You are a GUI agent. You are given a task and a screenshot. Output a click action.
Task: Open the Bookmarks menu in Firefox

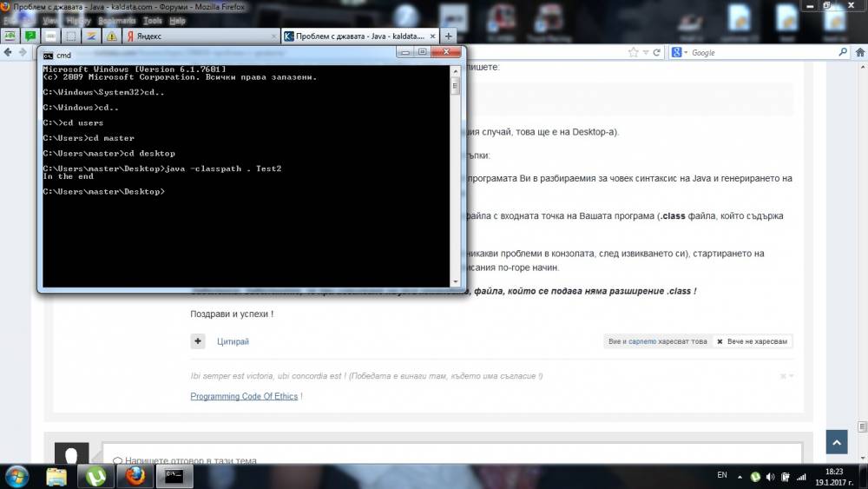[117, 21]
